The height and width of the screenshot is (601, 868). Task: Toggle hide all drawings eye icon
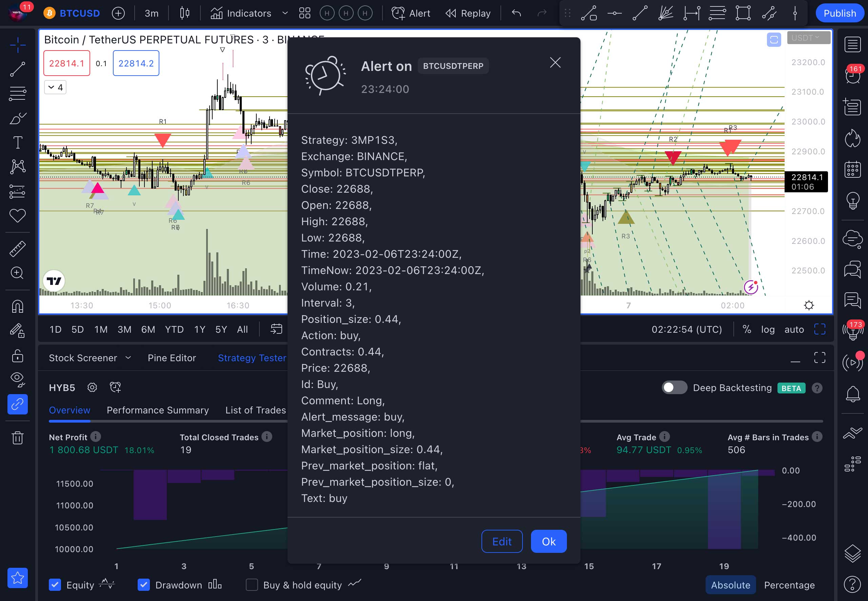click(x=18, y=380)
